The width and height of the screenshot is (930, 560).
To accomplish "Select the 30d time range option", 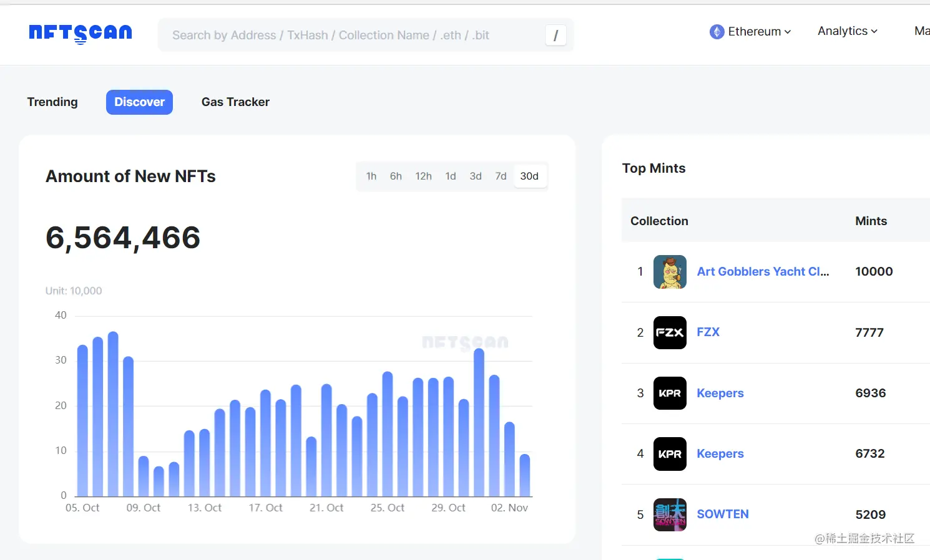I will pos(529,176).
